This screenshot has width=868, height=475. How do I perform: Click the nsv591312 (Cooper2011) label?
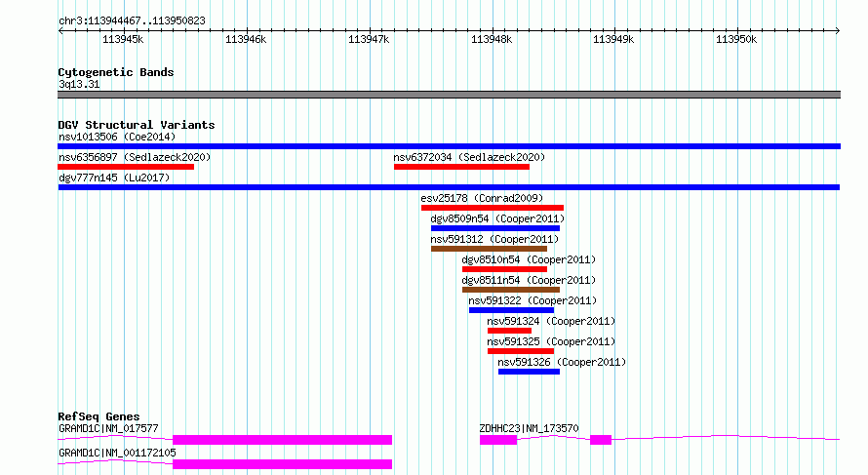point(494,239)
